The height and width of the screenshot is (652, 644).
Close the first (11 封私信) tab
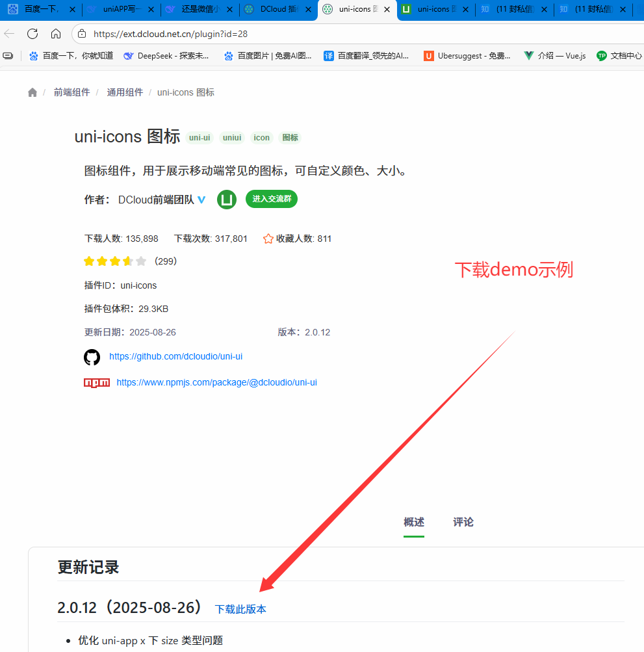tap(544, 9)
